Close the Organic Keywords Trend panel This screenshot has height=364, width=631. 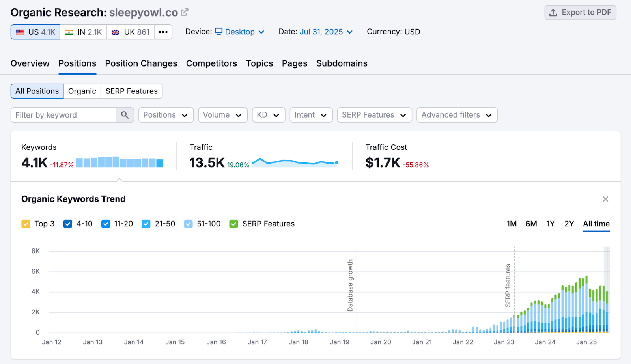pyautogui.click(x=605, y=199)
